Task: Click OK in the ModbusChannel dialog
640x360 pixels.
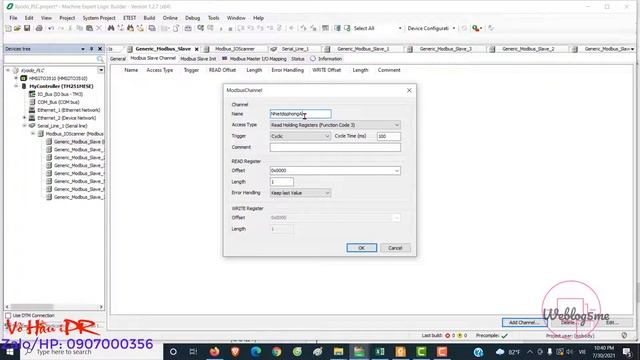Action: pyautogui.click(x=362, y=248)
